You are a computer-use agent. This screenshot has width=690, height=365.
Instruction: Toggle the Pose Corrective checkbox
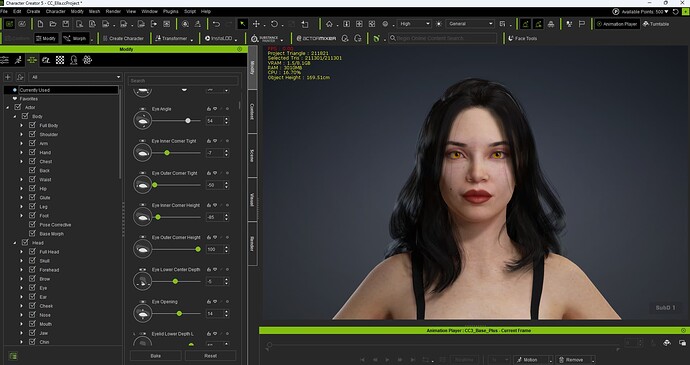pos(32,225)
